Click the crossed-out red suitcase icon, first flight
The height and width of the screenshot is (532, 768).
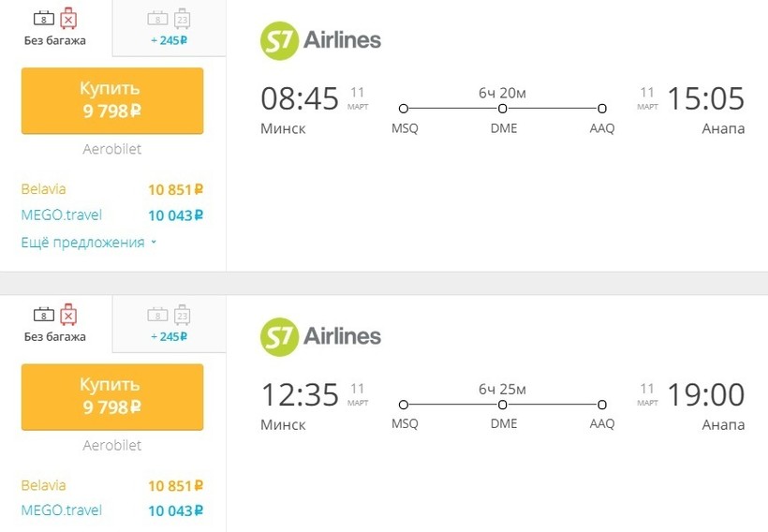68,18
